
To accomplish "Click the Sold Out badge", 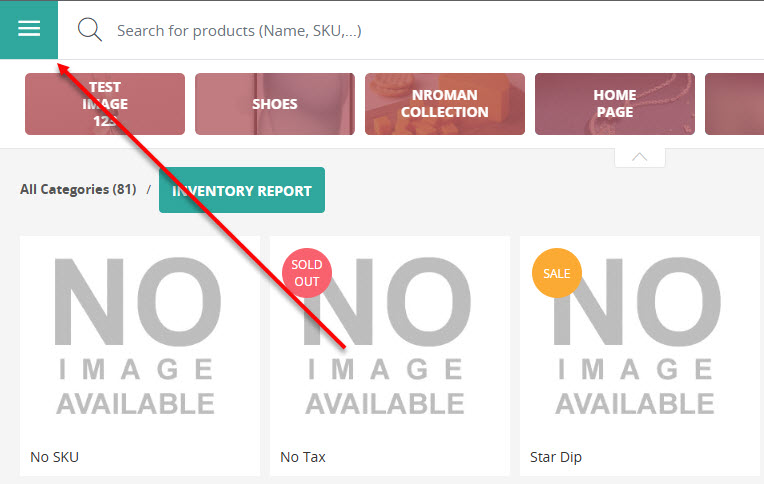I will click(x=307, y=273).
